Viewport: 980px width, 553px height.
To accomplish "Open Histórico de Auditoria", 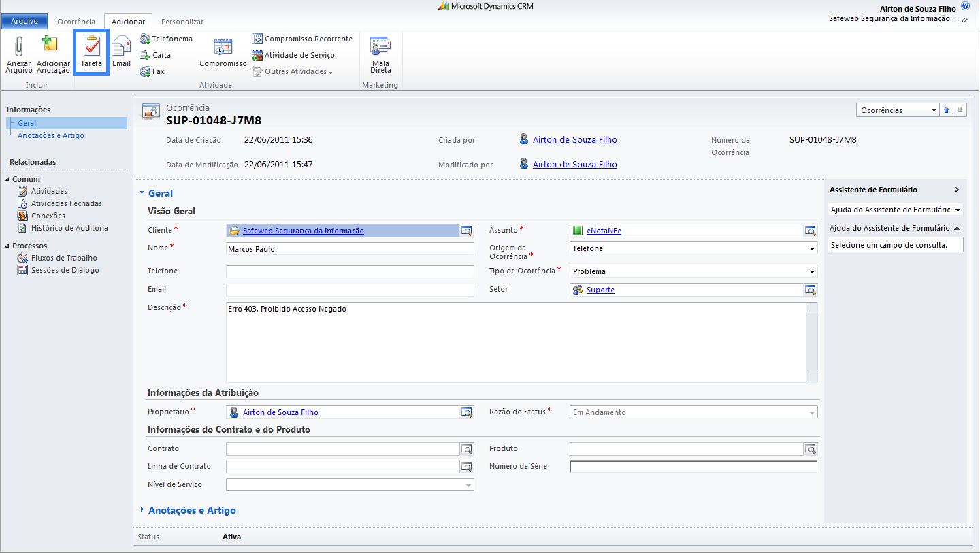I will click(69, 228).
